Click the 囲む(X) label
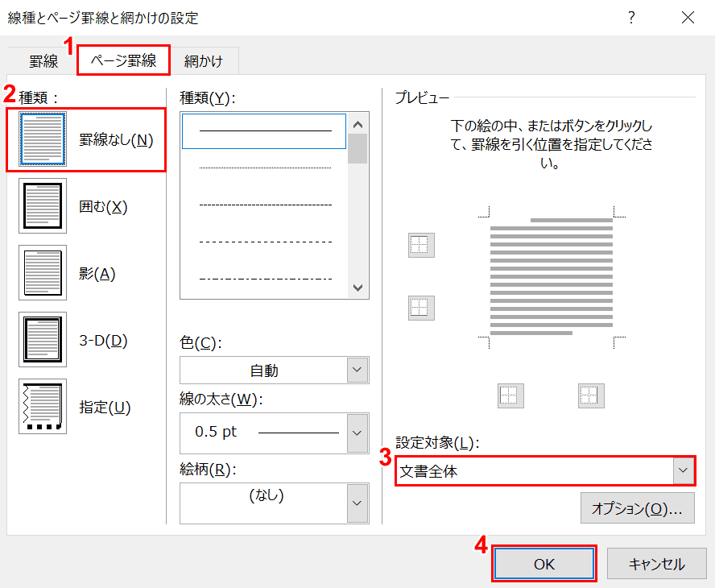Image resolution: width=715 pixels, height=588 pixels. [103, 207]
